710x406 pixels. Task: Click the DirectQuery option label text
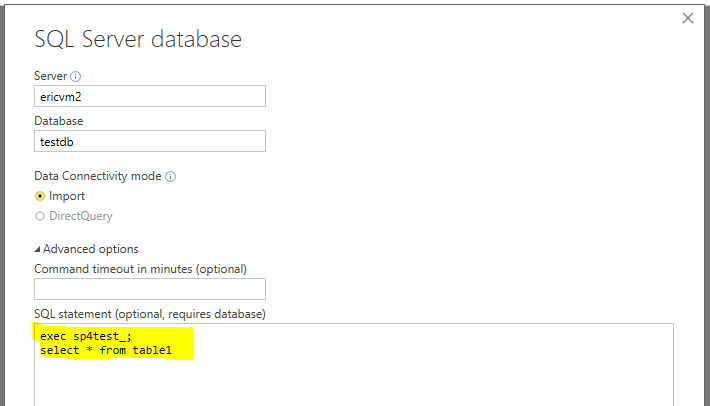pyautogui.click(x=81, y=216)
